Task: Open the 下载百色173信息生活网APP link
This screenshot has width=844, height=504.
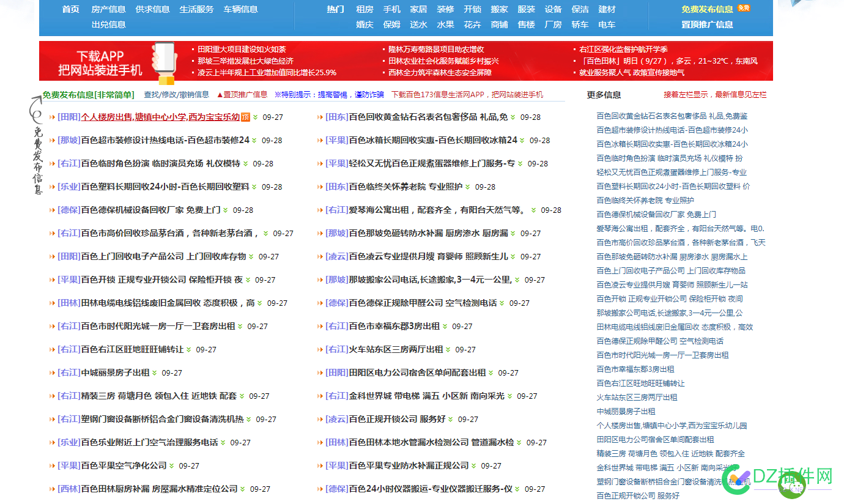Action: tap(467, 95)
